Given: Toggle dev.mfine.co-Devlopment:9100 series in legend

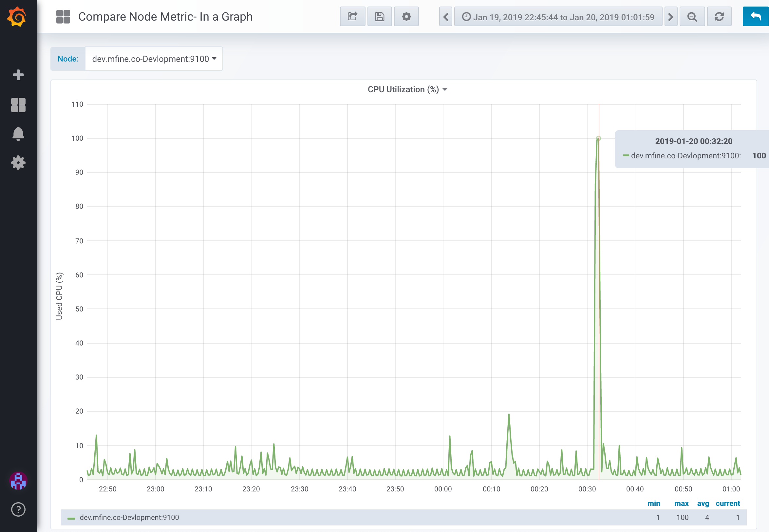Looking at the screenshot, I should [x=129, y=517].
